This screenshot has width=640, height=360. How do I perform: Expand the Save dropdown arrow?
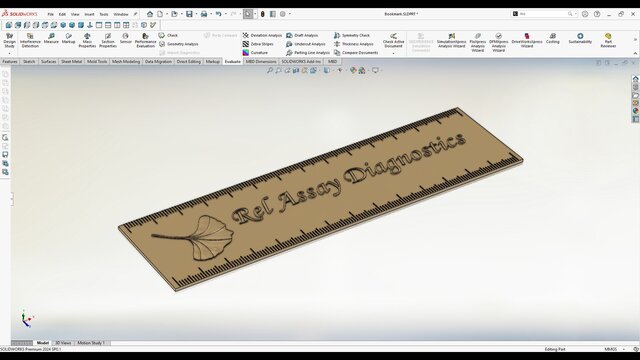pyautogui.click(x=196, y=14)
